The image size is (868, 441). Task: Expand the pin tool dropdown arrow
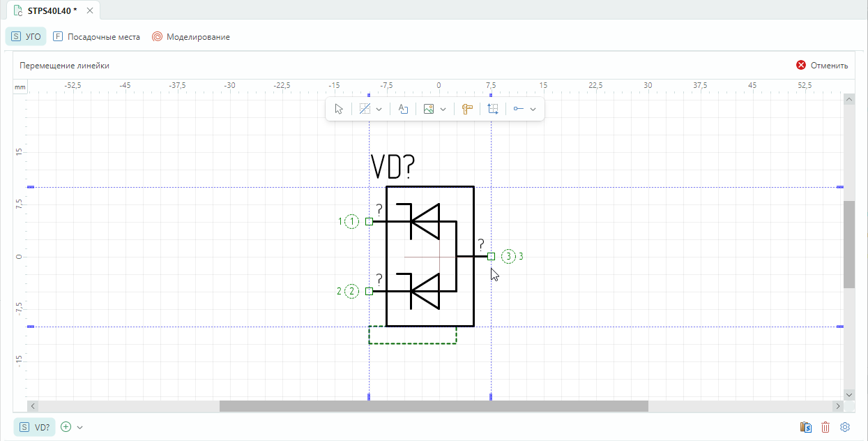click(x=533, y=109)
